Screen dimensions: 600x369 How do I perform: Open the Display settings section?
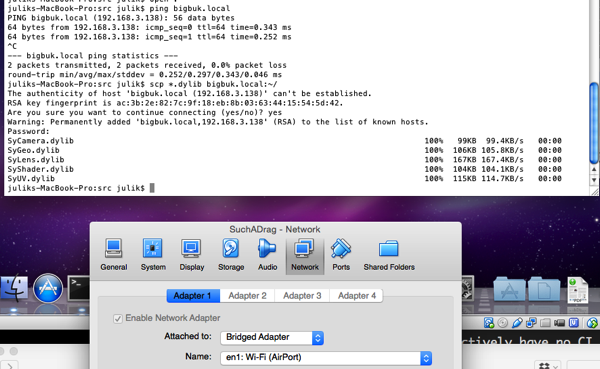click(x=192, y=255)
